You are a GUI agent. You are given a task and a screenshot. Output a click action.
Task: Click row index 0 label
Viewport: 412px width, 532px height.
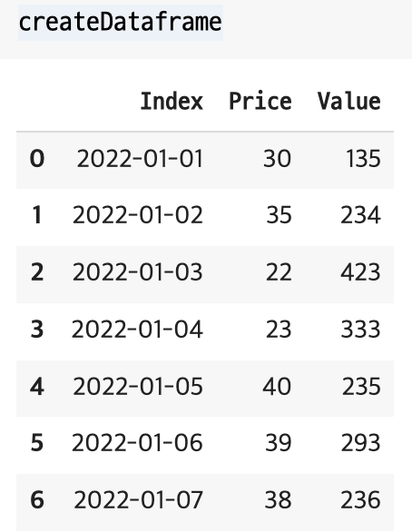[37, 159]
